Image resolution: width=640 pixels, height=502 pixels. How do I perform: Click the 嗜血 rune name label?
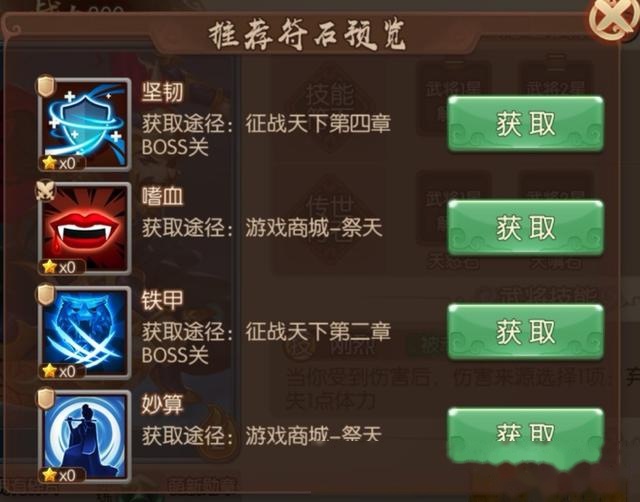point(162,196)
